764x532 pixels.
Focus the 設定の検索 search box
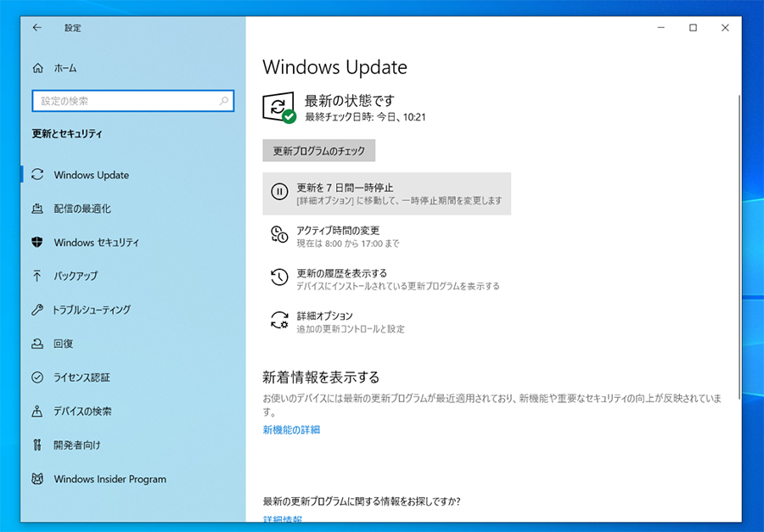point(133,101)
